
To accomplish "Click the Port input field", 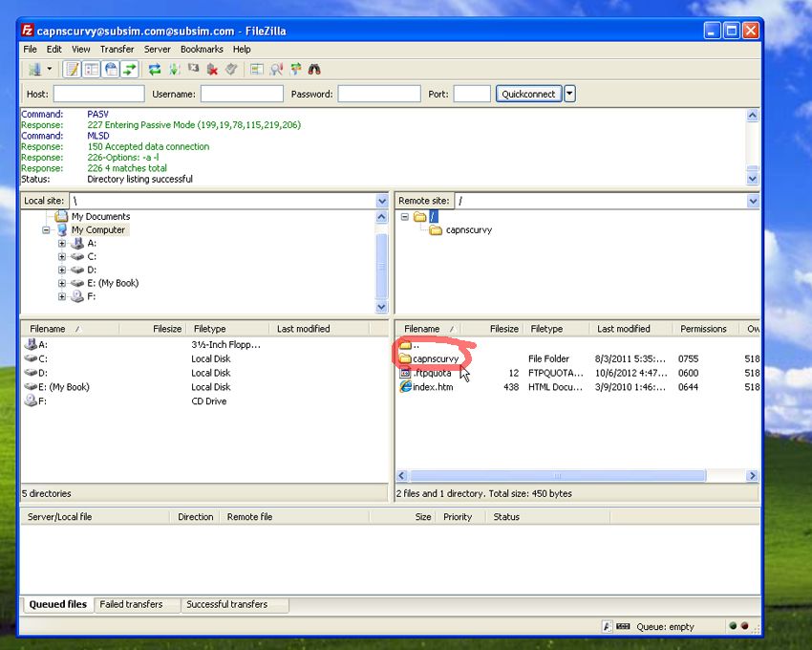I will point(472,94).
